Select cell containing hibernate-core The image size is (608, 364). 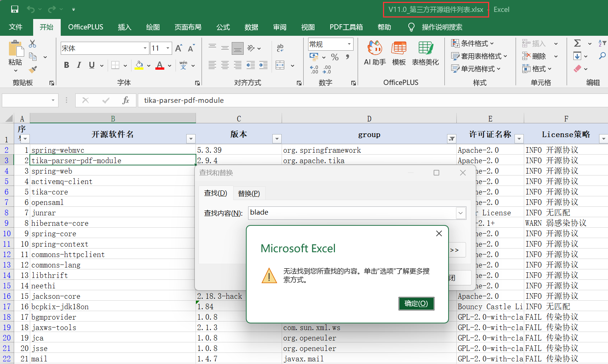click(113, 223)
